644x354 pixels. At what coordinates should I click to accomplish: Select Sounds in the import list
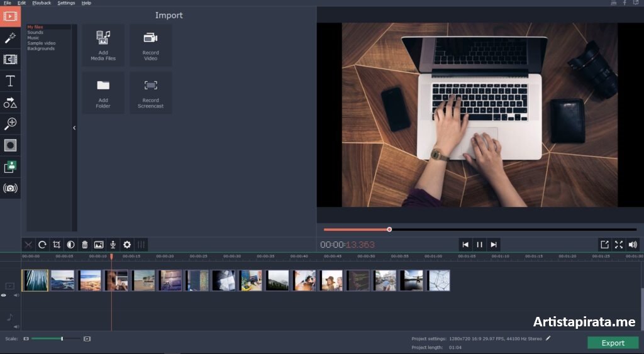click(x=35, y=32)
